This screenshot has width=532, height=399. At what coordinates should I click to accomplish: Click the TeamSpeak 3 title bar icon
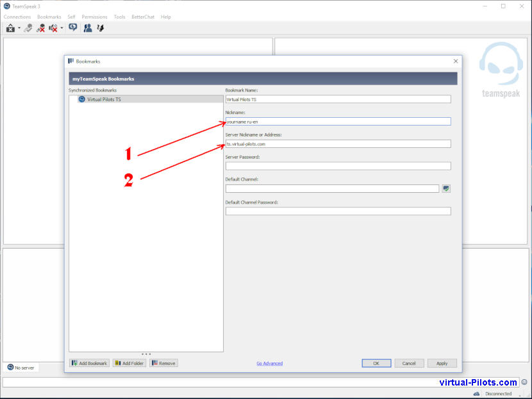point(7,6)
